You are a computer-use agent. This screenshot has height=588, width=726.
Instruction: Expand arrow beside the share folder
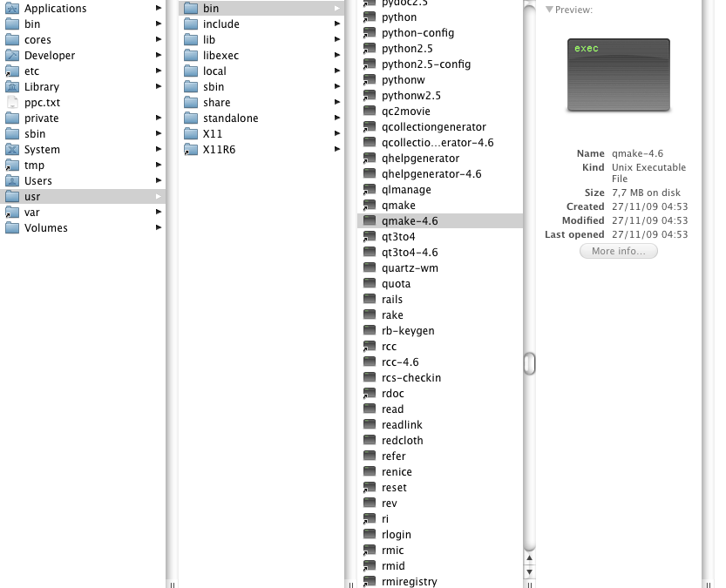pos(337,102)
